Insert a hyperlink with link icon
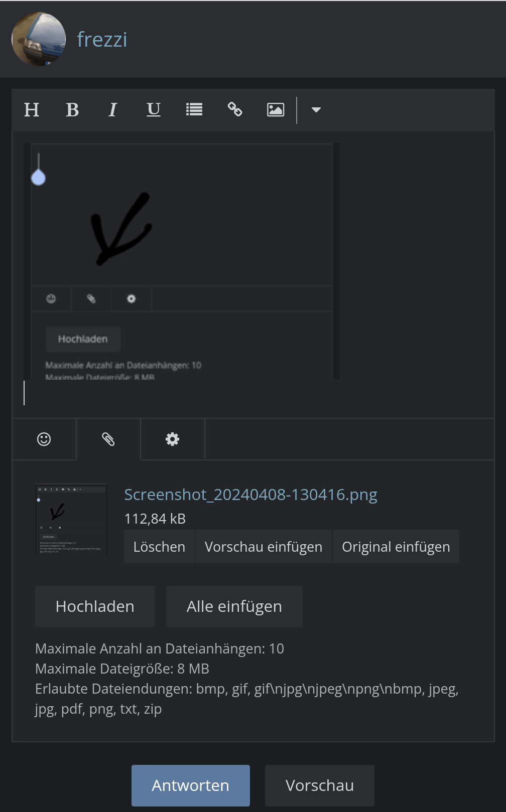Image resolution: width=506 pixels, height=812 pixels. (235, 110)
